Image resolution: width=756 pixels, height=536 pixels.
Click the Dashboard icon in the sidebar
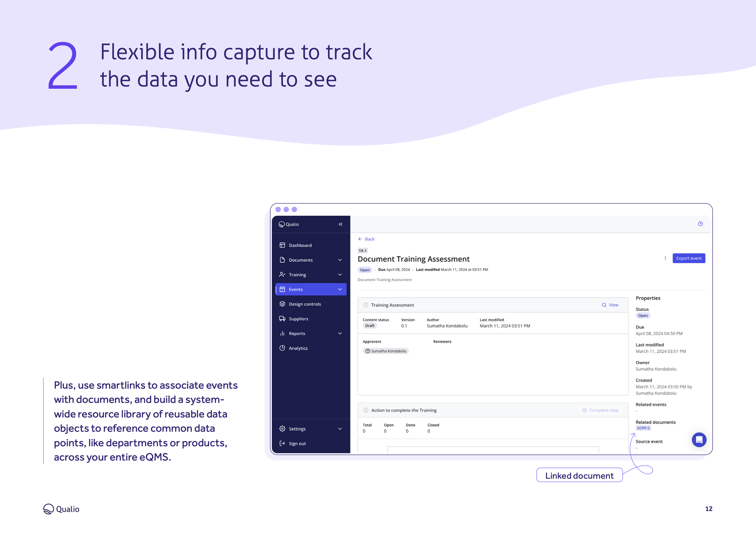tap(282, 245)
